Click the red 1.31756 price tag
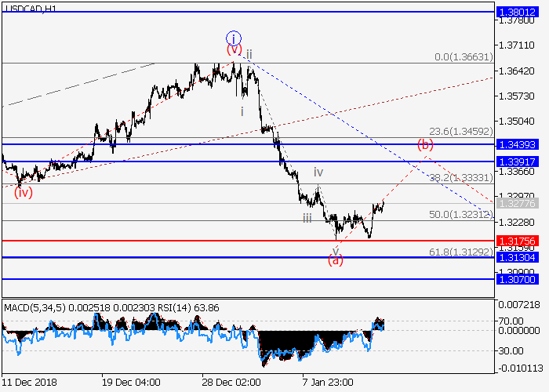The height and width of the screenshot is (392, 549). (x=518, y=241)
